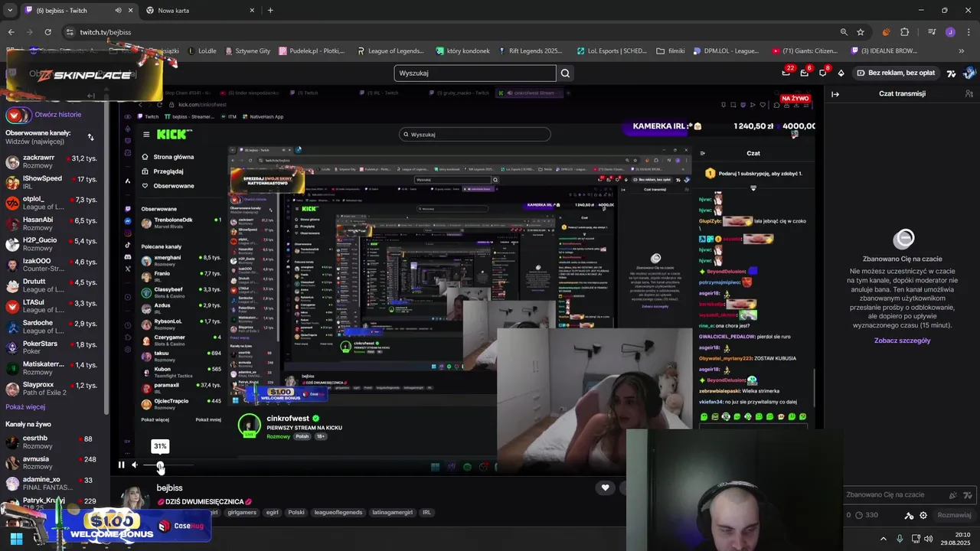Open the taskbar volume icon

click(x=929, y=539)
